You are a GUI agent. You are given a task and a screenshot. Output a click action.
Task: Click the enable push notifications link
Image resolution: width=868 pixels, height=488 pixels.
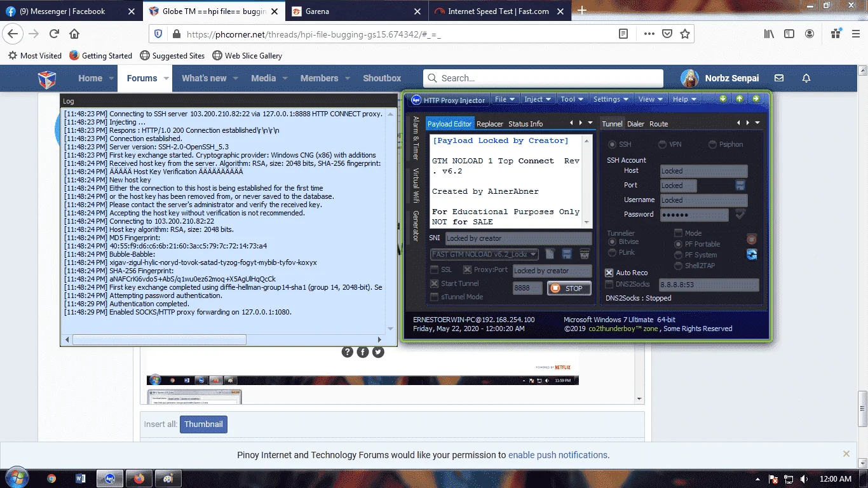point(559,455)
